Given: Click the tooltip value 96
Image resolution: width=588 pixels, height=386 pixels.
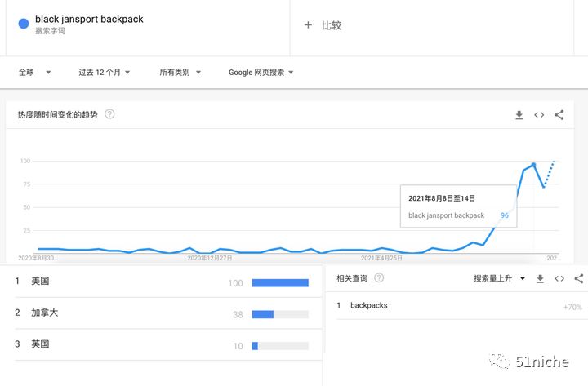Looking at the screenshot, I should (505, 215).
